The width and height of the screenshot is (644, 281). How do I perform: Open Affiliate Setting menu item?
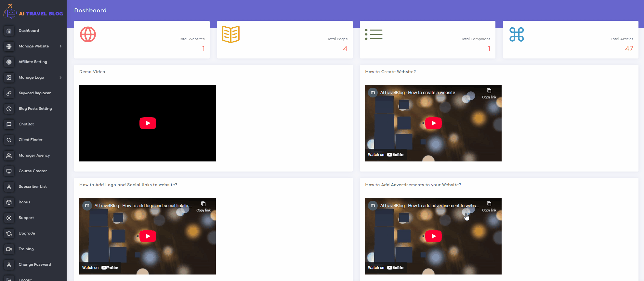(x=33, y=62)
